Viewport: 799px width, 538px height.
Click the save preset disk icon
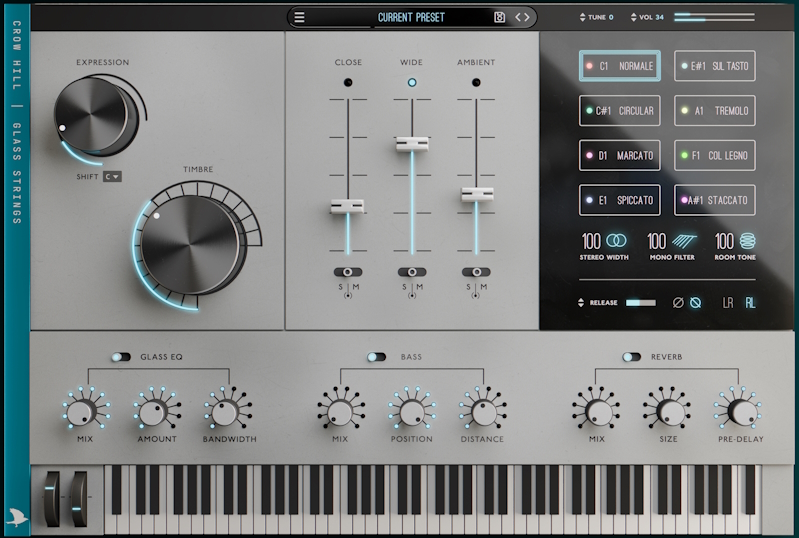[x=500, y=17]
